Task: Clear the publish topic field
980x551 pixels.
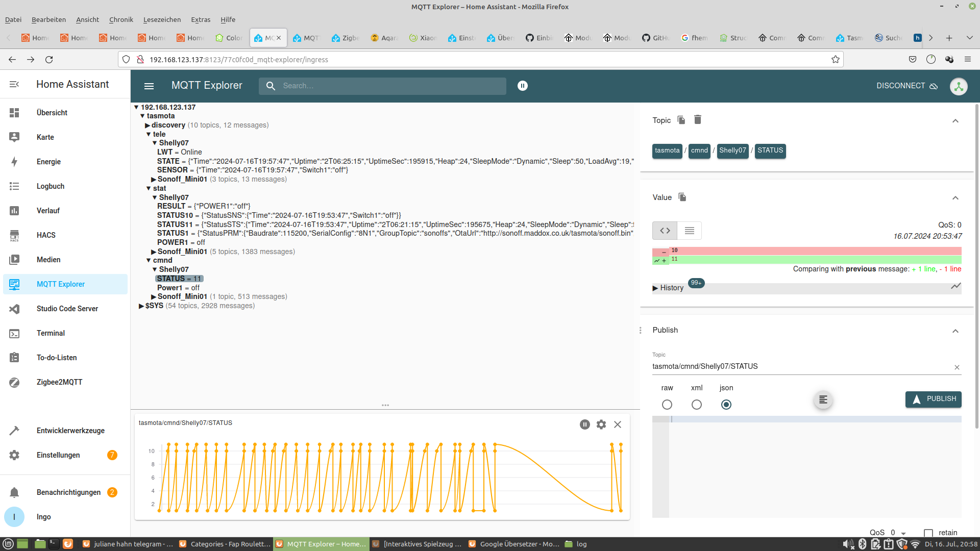Action: (957, 367)
